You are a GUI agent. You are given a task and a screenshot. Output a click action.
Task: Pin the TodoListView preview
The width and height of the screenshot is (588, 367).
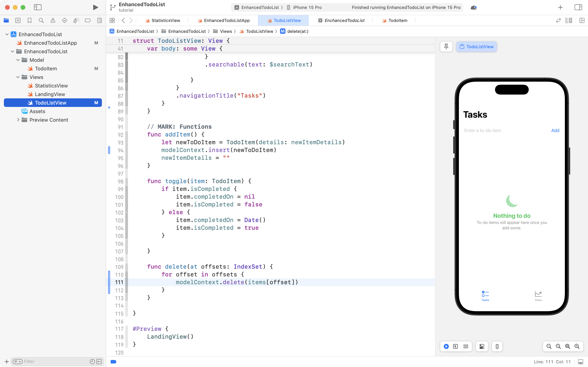click(446, 47)
